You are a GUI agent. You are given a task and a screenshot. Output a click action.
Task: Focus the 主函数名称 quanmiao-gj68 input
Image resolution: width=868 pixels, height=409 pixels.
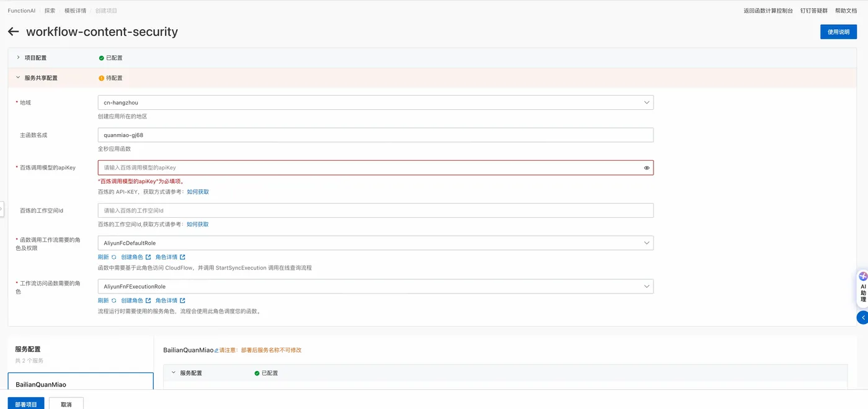[x=376, y=135]
